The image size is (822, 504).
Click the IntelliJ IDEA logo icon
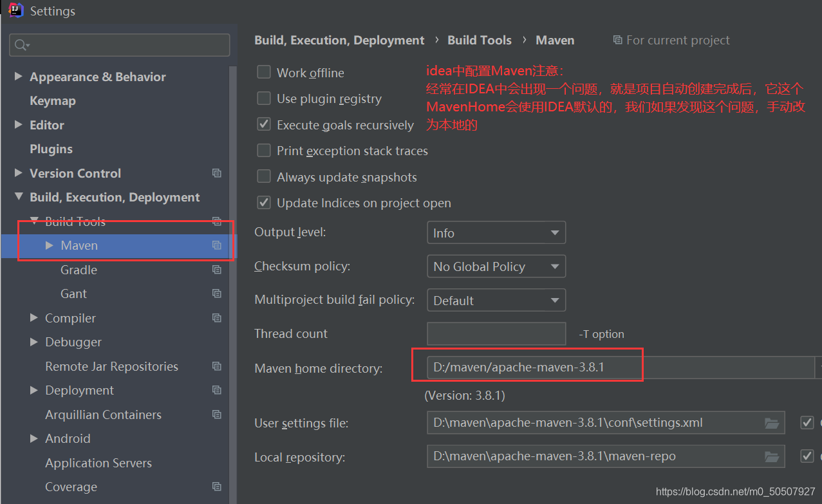pyautogui.click(x=15, y=10)
